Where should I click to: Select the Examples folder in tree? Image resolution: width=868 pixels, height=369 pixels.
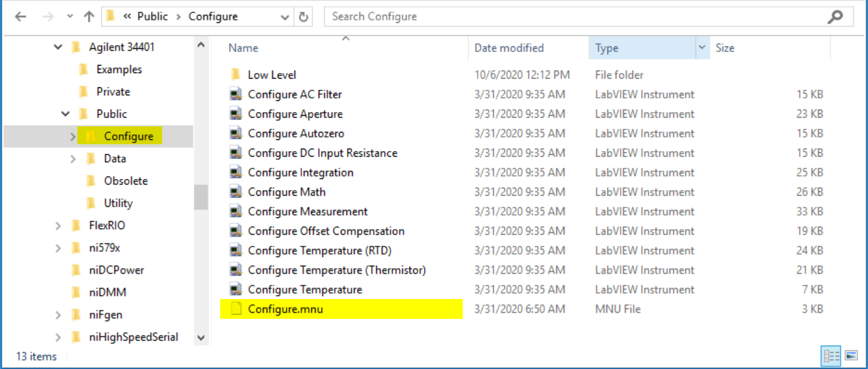click(x=119, y=69)
